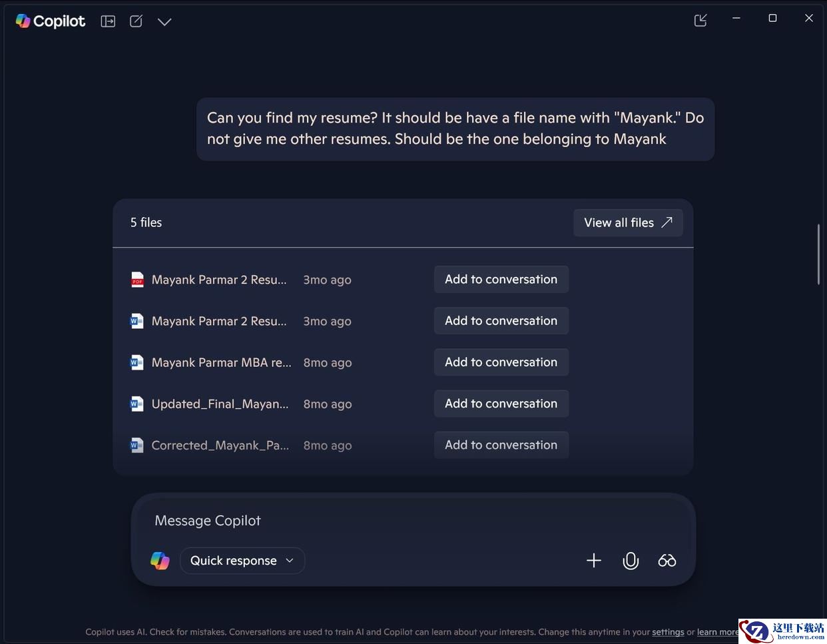
Task: Activate the microphone voice input icon
Action: click(631, 561)
